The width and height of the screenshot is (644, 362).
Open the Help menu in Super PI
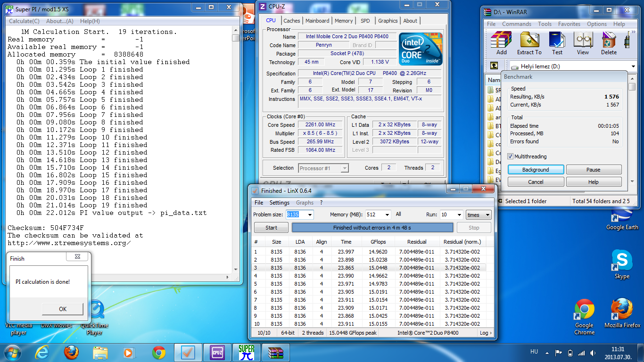pos(90,21)
